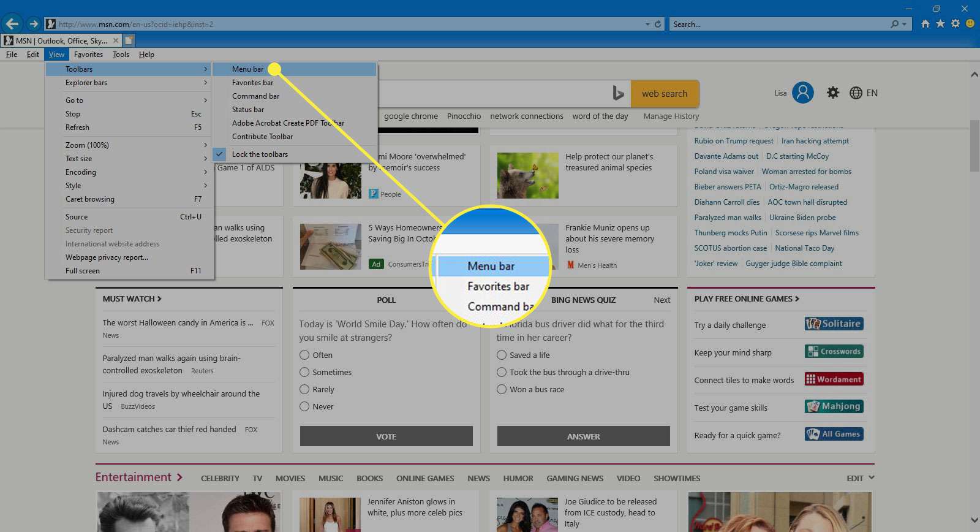Open the Favorites menu in menu bar
Image resolution: width=980 pixels, height=532 pixels.
pyautogui.click(x=88, y=55)
